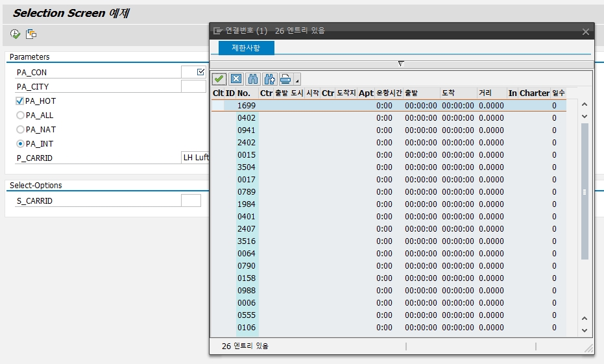Click the Get Variant icon beside Execute

click(31, 34)
